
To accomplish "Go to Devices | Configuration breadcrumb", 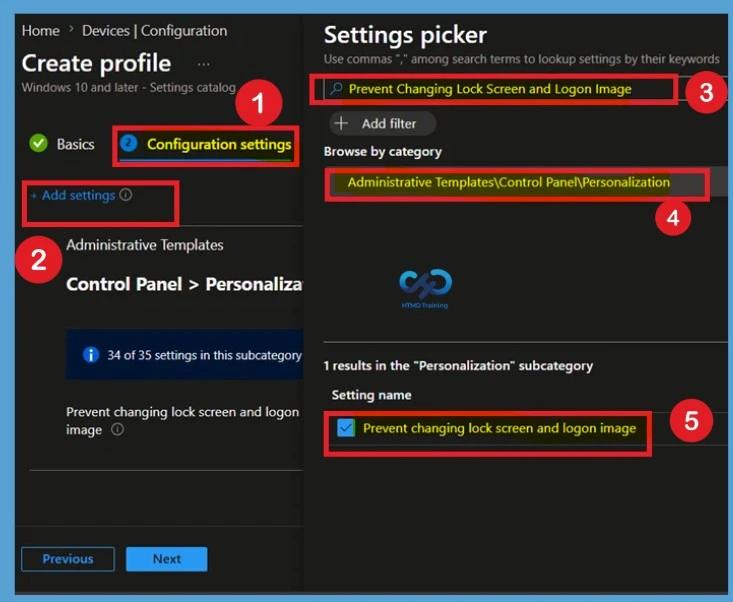I will click(x=155, y=31).
